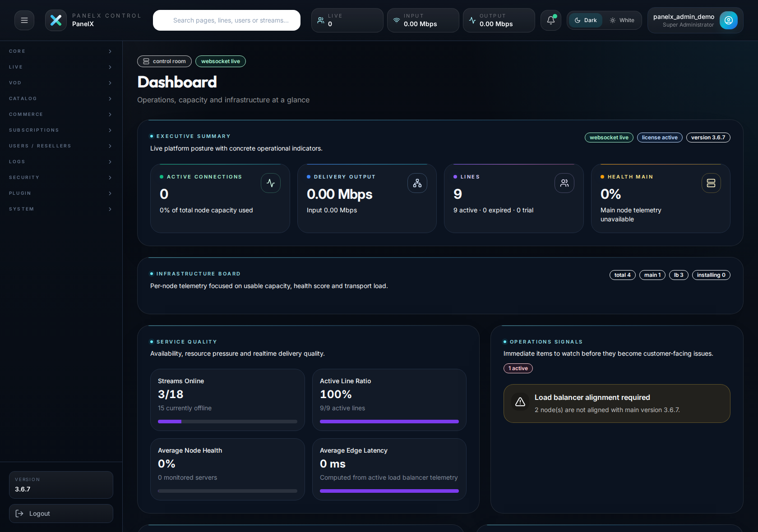The width and height of the screenshot is (758, 532).
Task: Open notifications via the bell icon
Action: [x=550, y=20]
